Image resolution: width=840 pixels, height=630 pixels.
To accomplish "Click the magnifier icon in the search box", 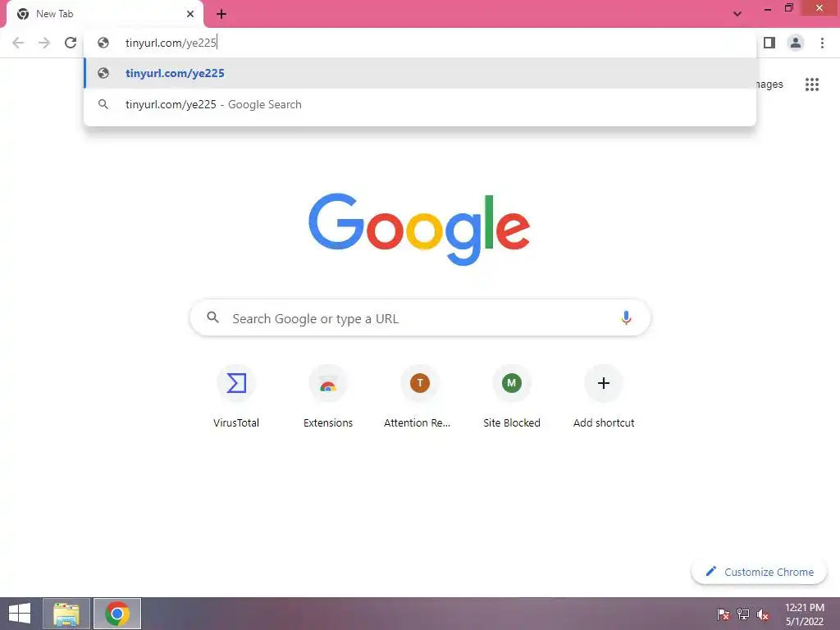I will (212, 317).
